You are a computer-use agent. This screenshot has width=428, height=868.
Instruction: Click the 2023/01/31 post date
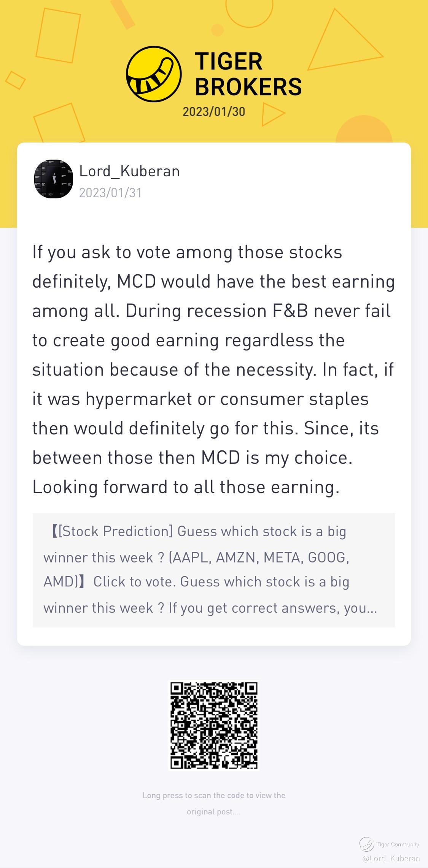click(110, 193)
